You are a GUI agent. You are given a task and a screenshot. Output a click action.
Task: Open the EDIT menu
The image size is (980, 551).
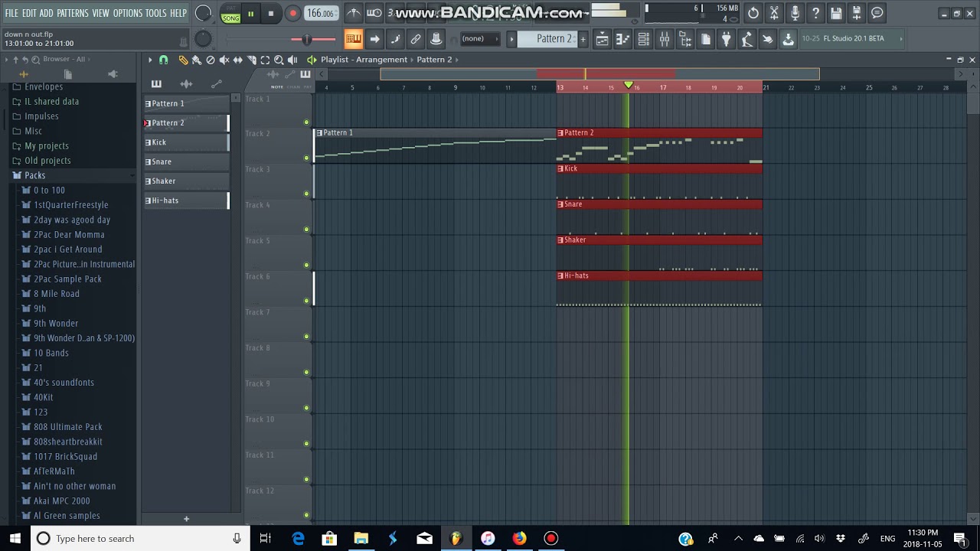point(29,13)
